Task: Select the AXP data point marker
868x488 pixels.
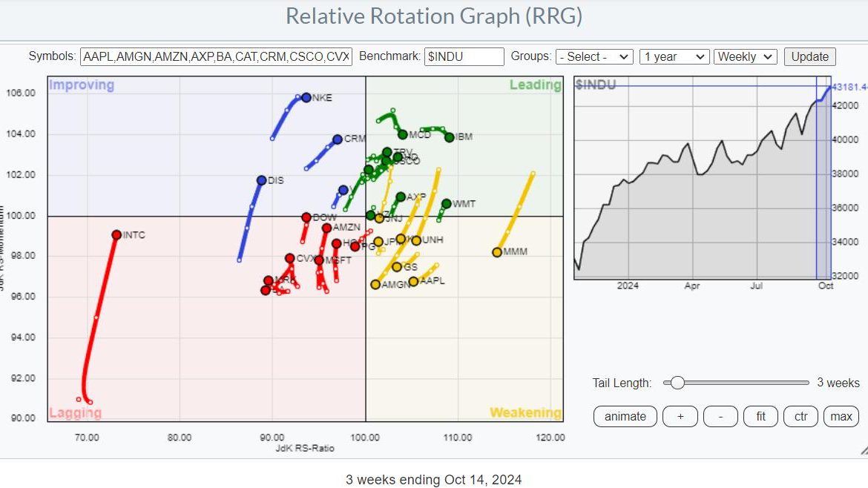Action: 401,197
